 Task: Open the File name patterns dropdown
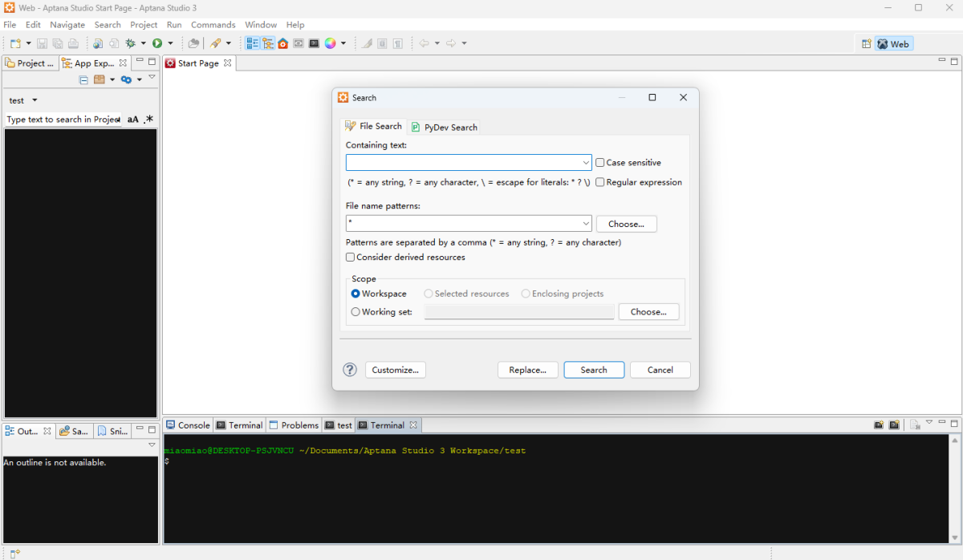[x=585, y=224]
